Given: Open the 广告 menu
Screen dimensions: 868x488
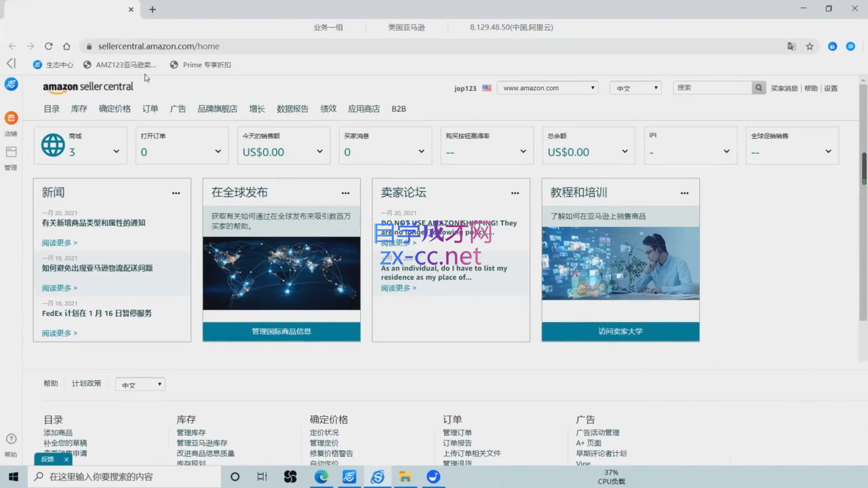Looking at the screenshot, I should [178, 108].
